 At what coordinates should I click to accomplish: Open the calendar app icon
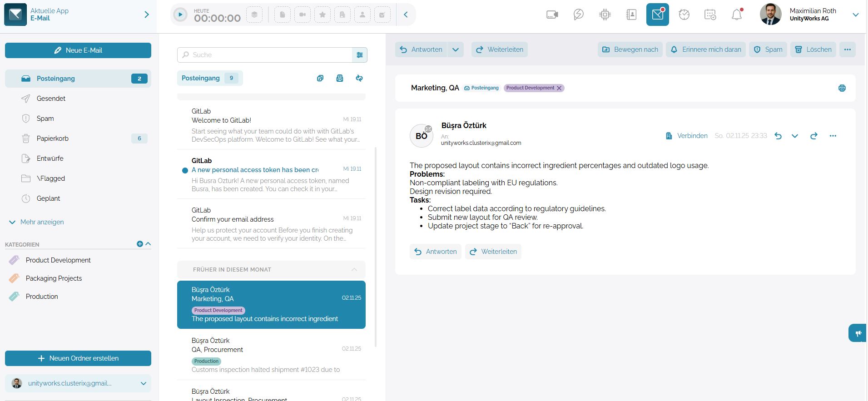point(710,15)
